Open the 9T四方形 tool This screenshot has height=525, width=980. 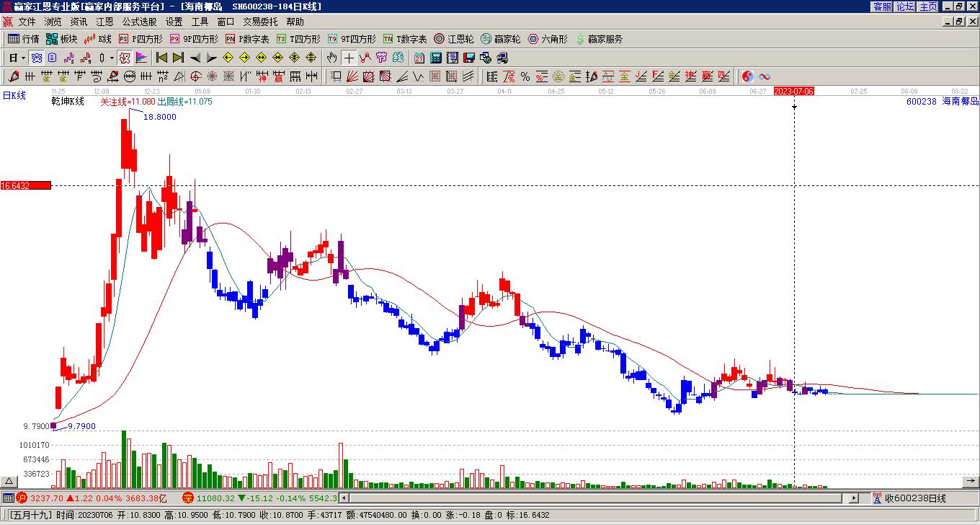(351, 39)
